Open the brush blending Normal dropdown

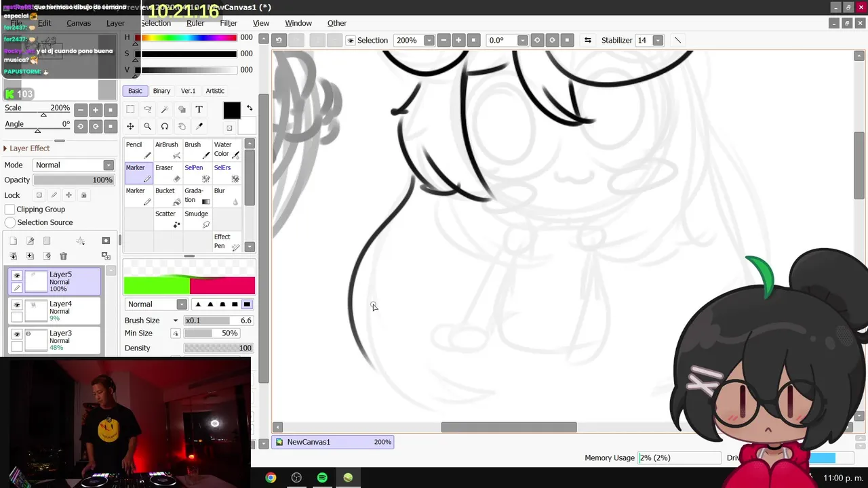182,304
